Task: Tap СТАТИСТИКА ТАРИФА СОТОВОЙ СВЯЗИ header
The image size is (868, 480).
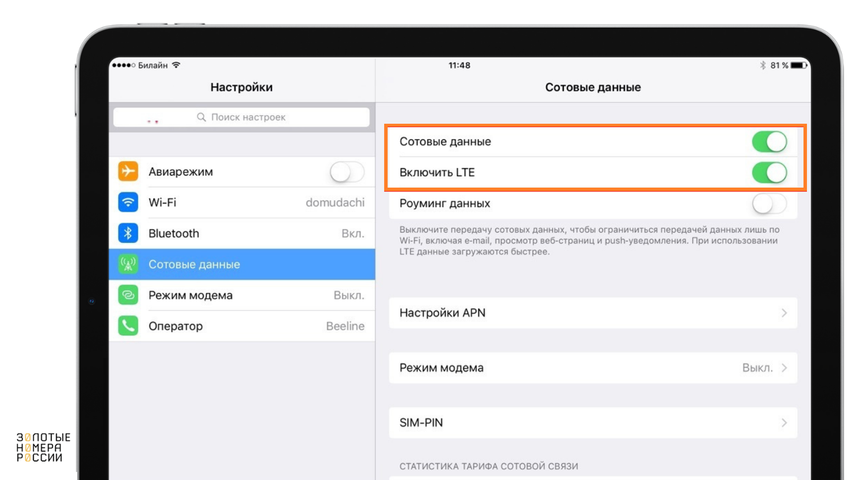Action: [x=488, y=466]
